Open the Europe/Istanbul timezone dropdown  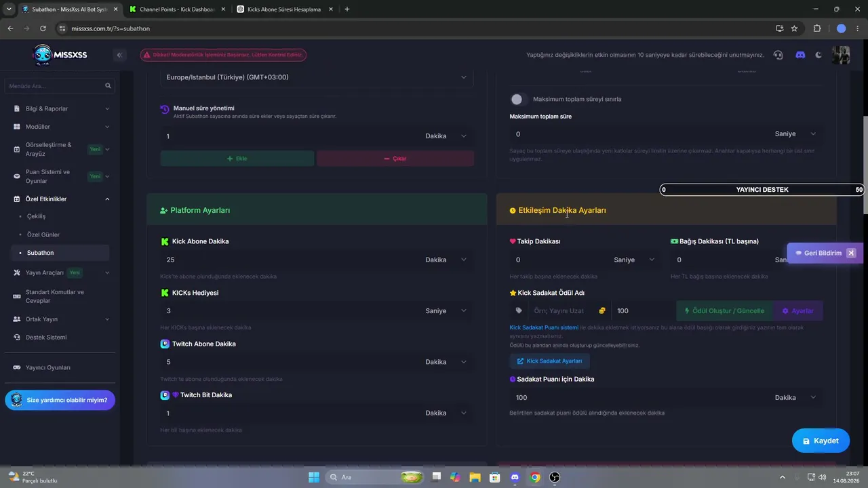point(317,77)
